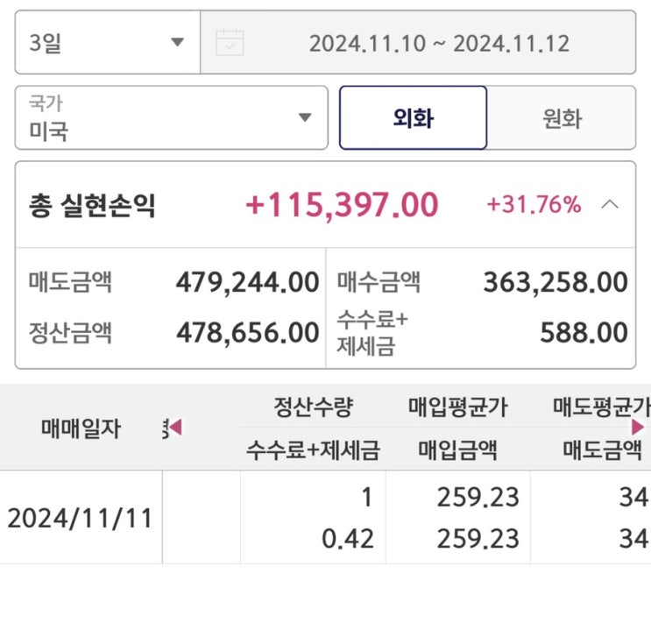Click the 매매일자 column header

(x=81, y=428)
